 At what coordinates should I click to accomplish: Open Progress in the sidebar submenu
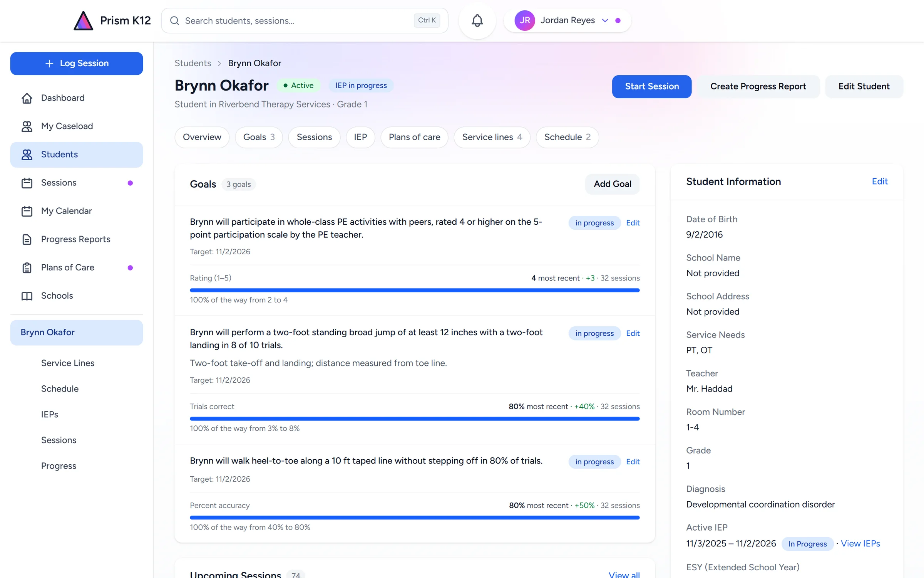coord(59,466)
